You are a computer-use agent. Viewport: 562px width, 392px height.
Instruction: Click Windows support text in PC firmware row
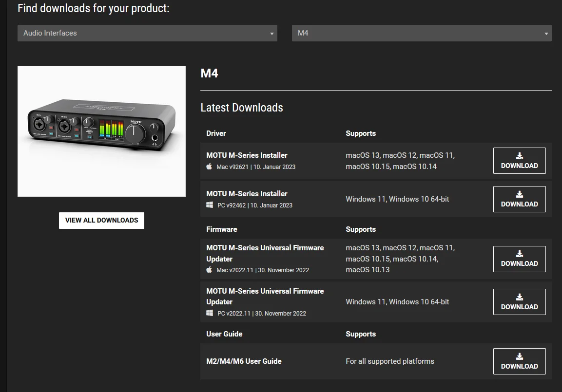pos(397,302)
